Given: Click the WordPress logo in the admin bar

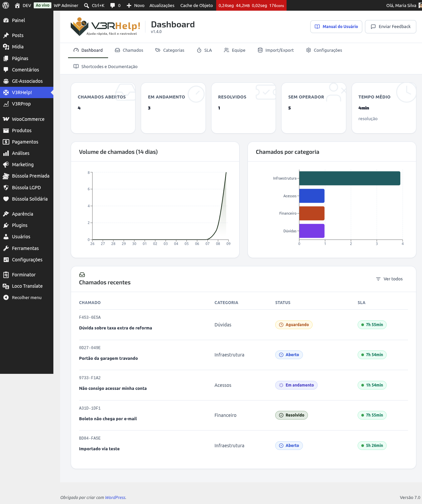Looking at the screenshot, I should [x=6, y=5].
